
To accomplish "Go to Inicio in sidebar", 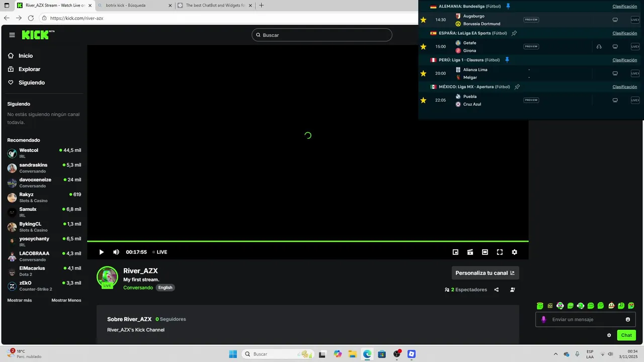I will [x=25, y=56].
